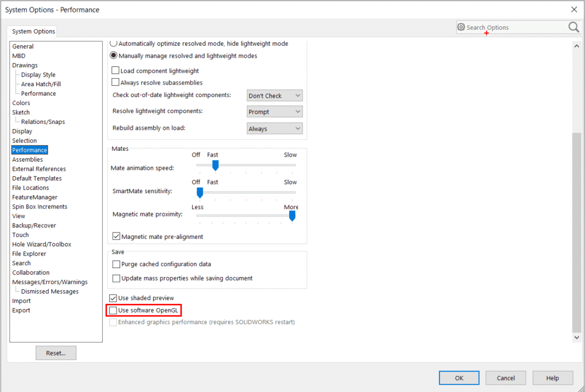Viewport: 585px width, 392px height.
Task: Open Drawings options category
Action: [25, 65]
